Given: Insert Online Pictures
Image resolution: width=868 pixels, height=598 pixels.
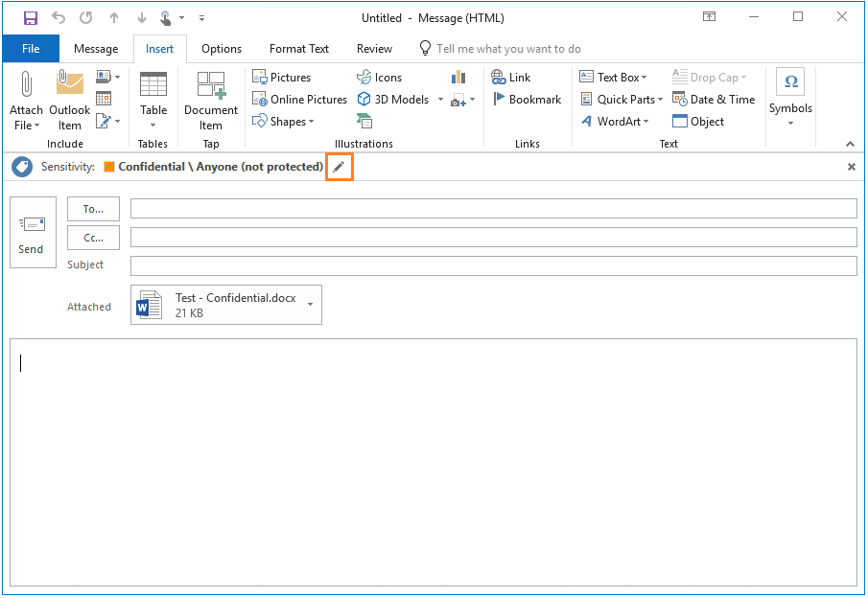Looking at the screenshot, I should coord(299,100).
